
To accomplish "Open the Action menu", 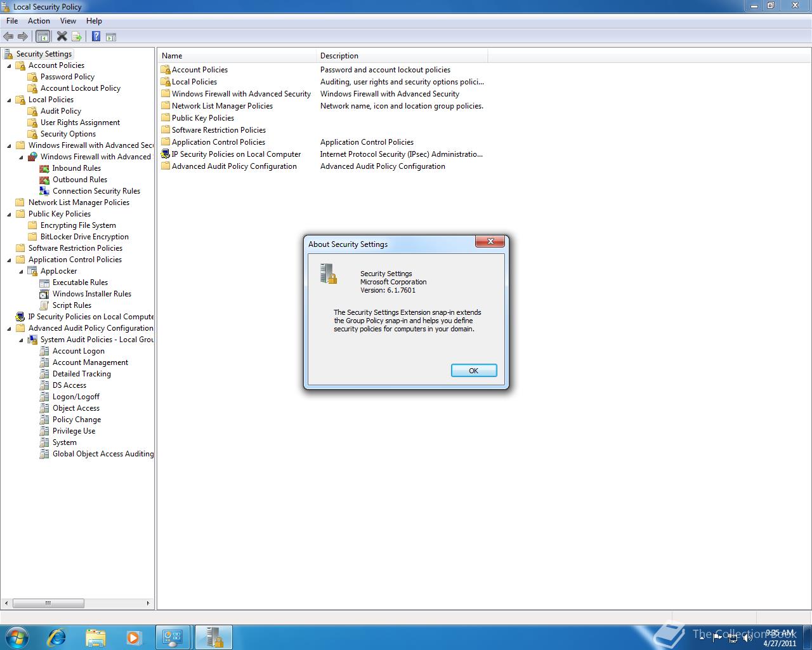I will pyautogui.click(x=39, y=21).
